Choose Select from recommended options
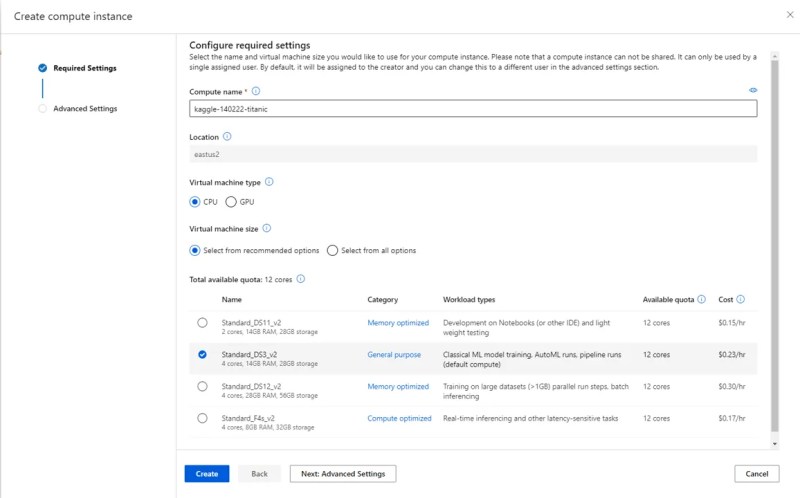 tap(194, 251)
